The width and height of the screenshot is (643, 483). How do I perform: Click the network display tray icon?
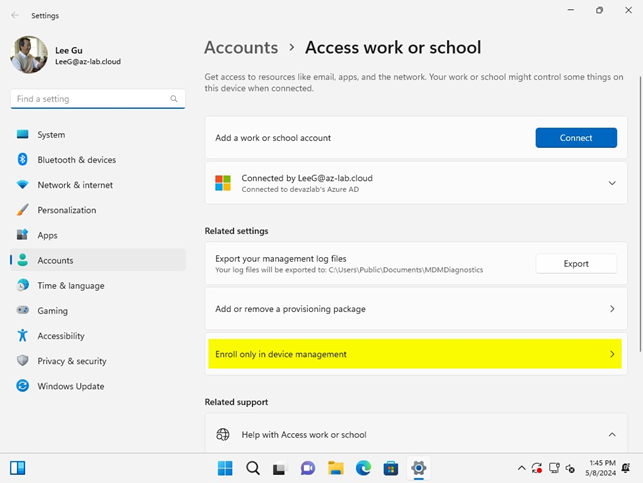point(554,468)
